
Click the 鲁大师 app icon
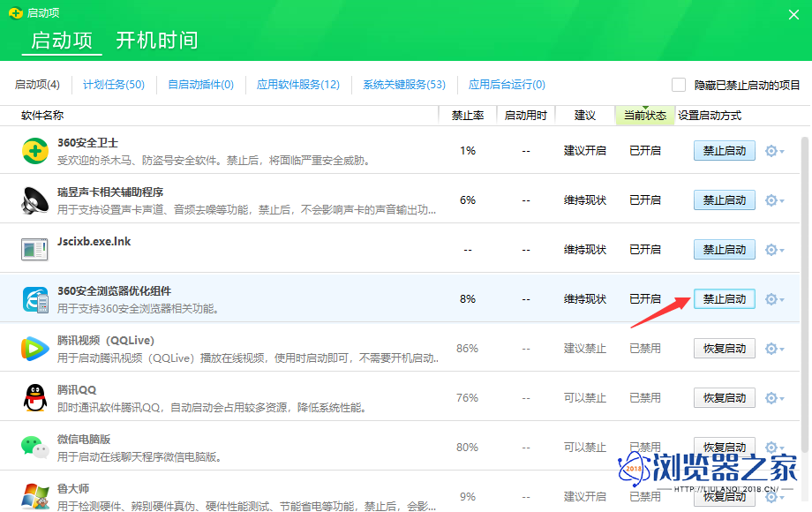click(x=35, y=495)
